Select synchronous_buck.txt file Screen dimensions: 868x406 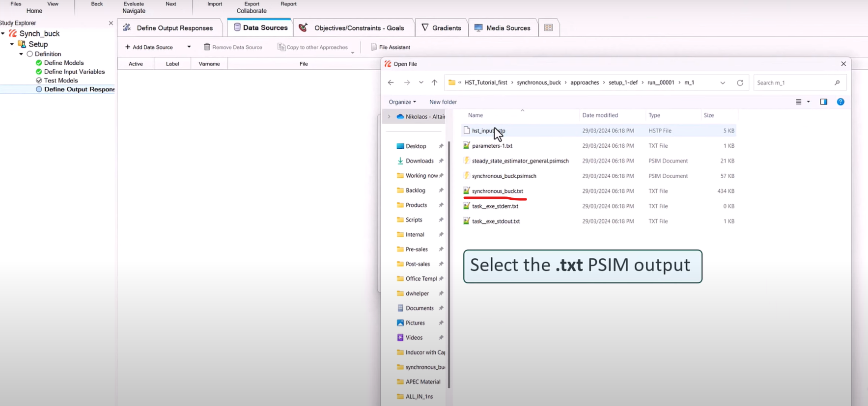(599, 191)
